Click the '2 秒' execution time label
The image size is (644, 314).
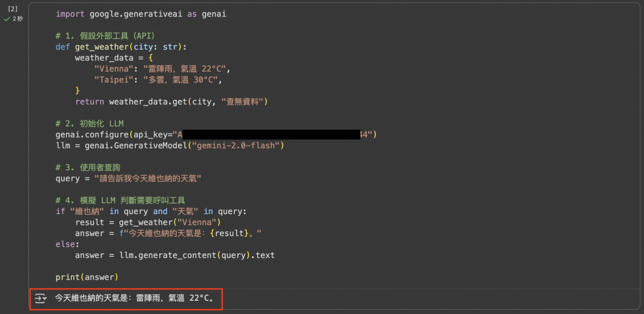click(x=17, y=19)
